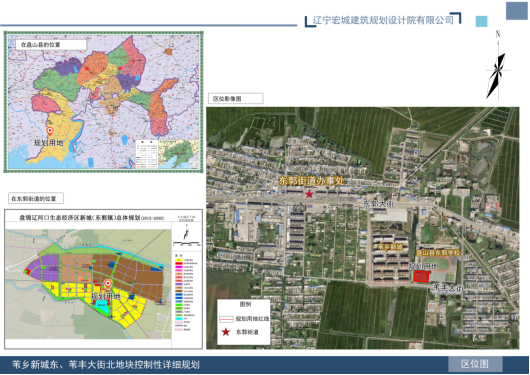
Task: Click the 在盘山县的位置 label
Action: coord(51,45)
